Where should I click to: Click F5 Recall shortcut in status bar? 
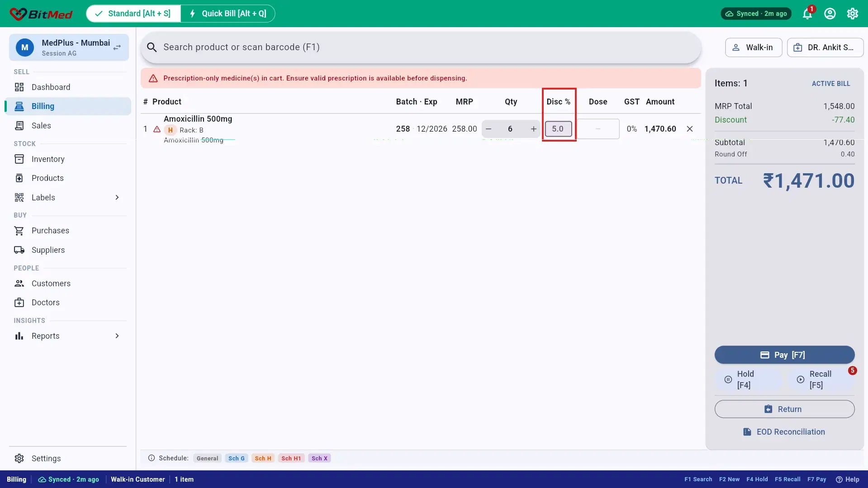point(787,479)
